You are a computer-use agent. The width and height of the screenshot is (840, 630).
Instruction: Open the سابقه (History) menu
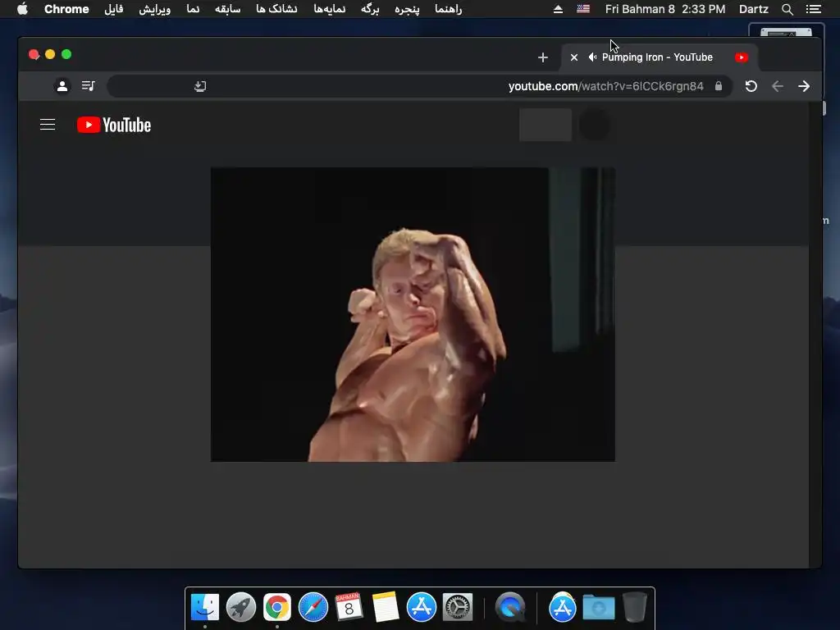(x=228, y=9)
